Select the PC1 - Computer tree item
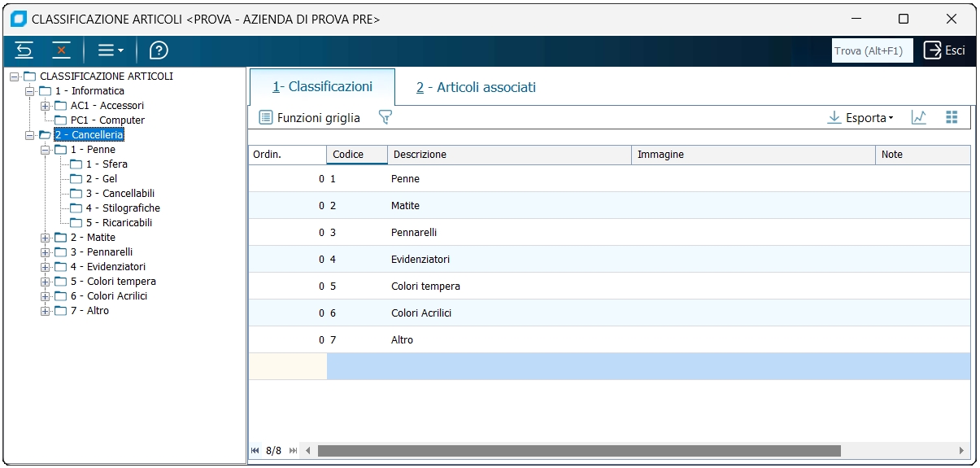Image resolution: width=980 pixels, height=468 pixels. 107,120
